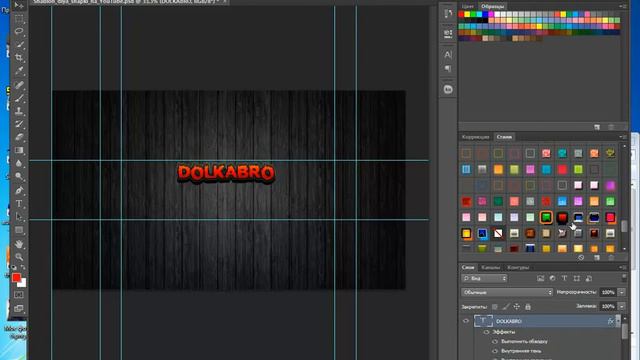Image resolution: width=640 pixels, height=360 pixels.
Task: Toggle the stroke effect visibility
Action: (x=495, y=341)
